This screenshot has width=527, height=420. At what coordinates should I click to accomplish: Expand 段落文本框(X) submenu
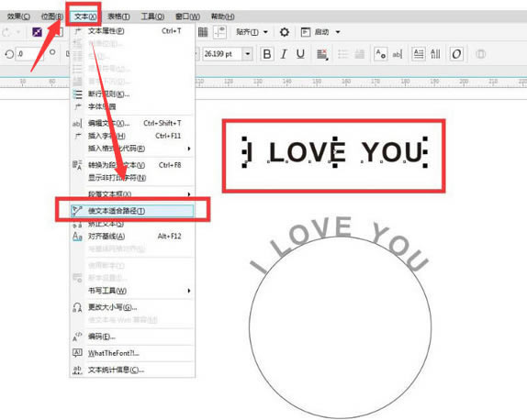coord(132,194)
